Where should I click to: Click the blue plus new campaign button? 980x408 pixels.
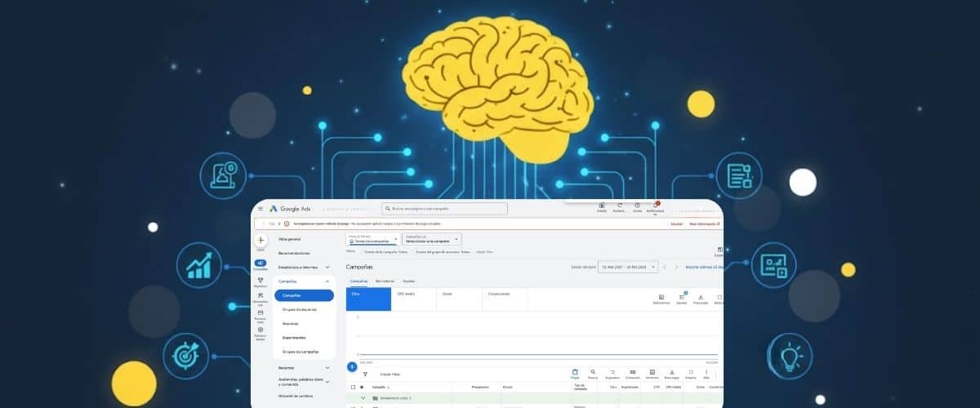pos(351,367)
